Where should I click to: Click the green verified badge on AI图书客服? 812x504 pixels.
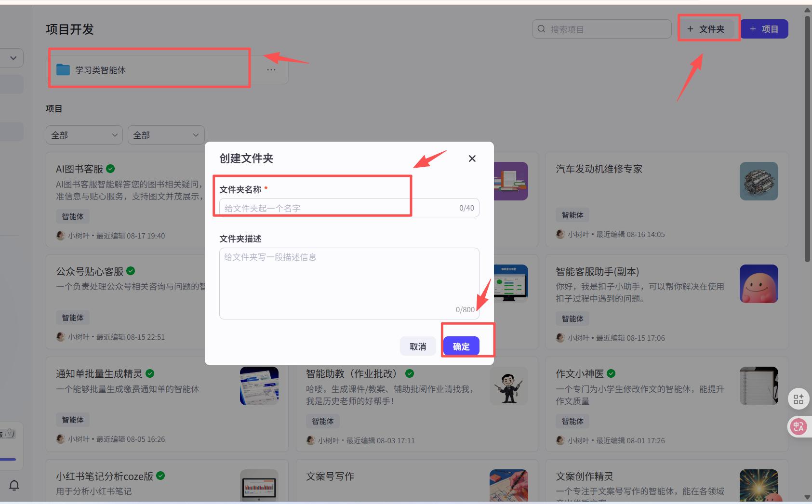point(110,169)
